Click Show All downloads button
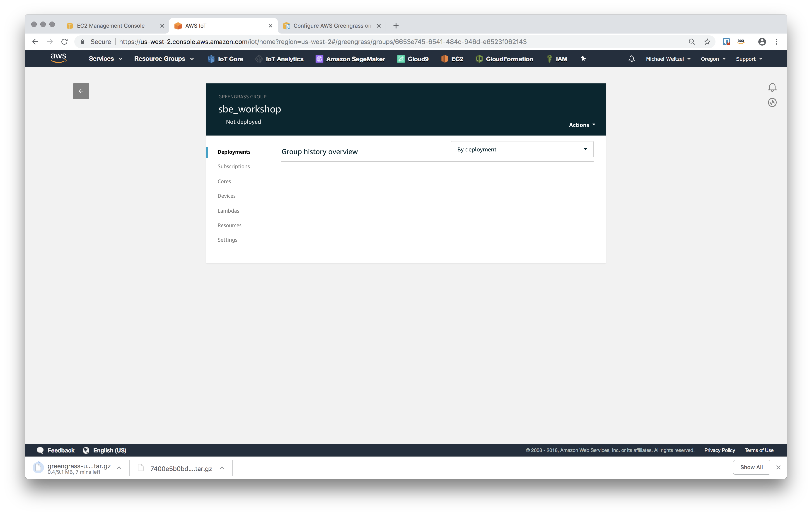The width and height of the screenshot is (812, 515). click(751, 467)
